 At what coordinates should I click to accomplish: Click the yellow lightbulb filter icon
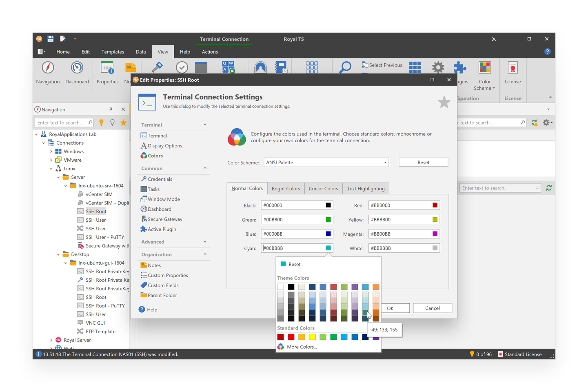[102, 122]
